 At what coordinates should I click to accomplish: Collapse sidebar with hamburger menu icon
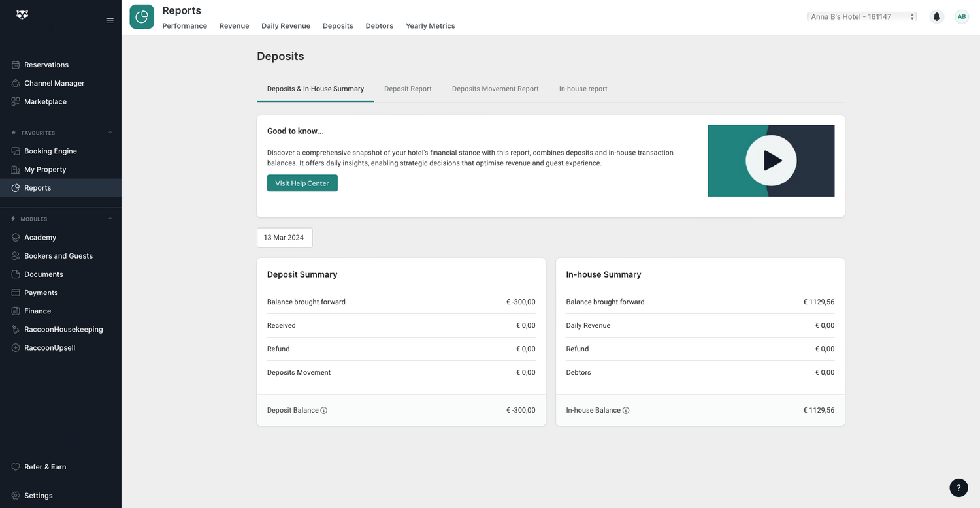coord(110,20)
